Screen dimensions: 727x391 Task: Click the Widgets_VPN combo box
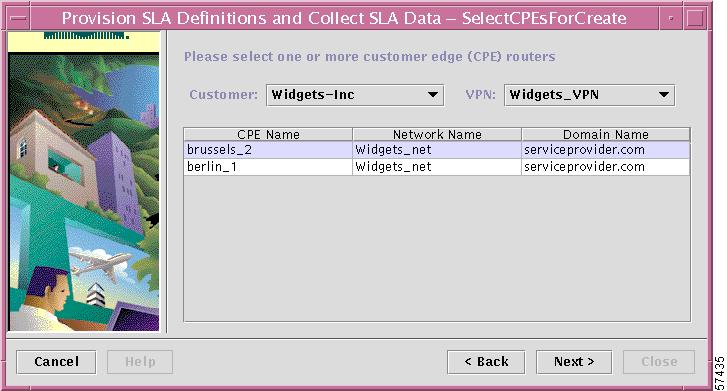(x=589, y=95)
